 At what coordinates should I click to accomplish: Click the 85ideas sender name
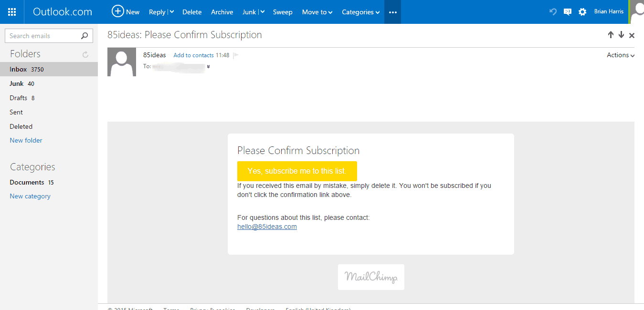click(155, 55)
